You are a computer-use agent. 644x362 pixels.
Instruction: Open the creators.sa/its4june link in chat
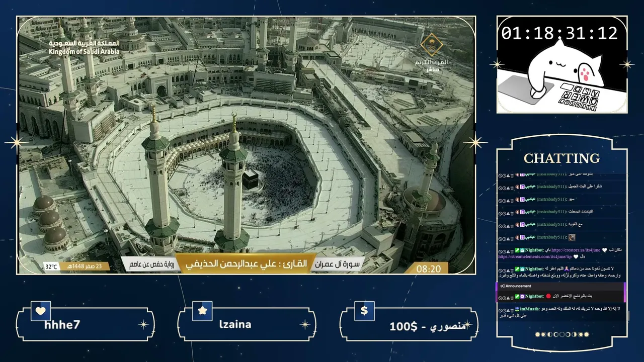576,250
